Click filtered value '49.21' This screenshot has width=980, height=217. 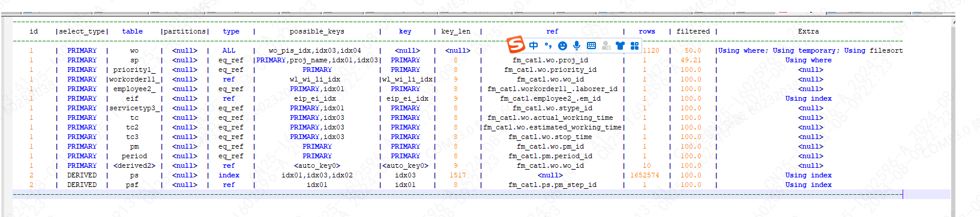(x=691, y=60)
